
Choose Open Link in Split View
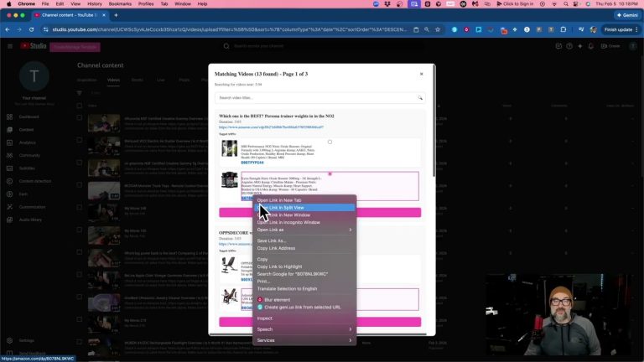pyautogui.click(x=304, y=208)
